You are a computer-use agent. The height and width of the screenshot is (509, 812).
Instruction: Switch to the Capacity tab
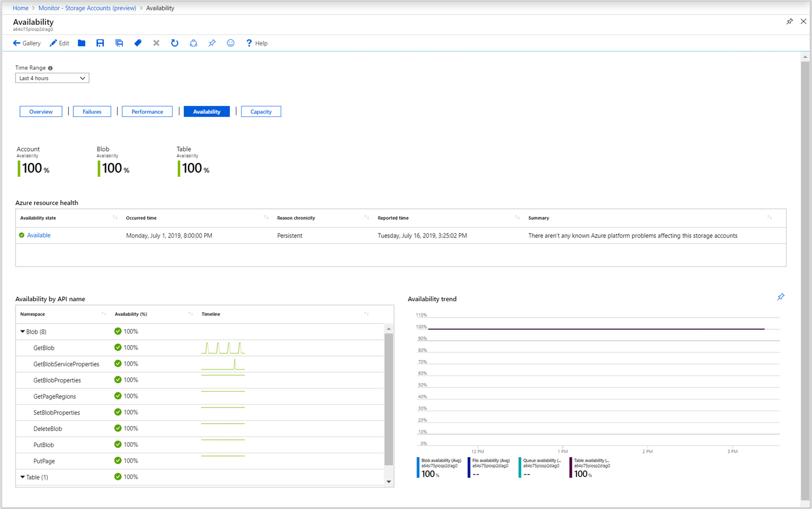click(260, 111)
